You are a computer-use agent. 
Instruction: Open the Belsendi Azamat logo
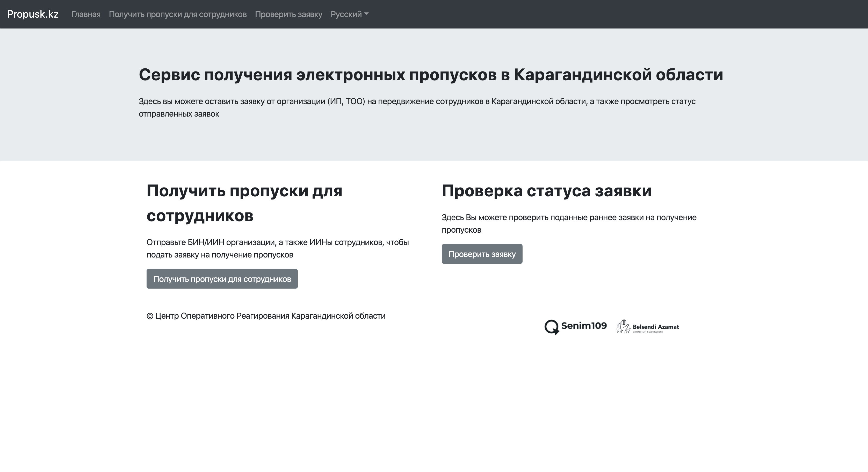pyautogui.click(x=648, y=327)
